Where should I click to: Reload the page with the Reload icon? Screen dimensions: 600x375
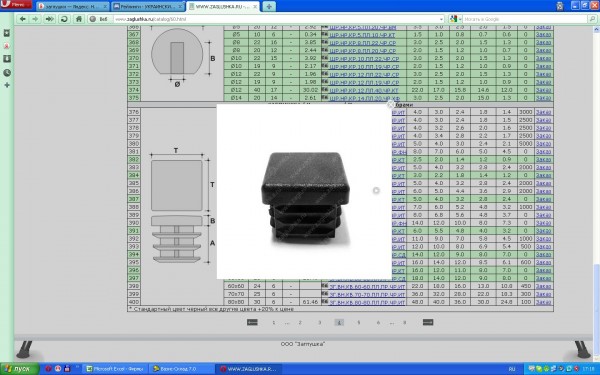[x=64, y=19]
